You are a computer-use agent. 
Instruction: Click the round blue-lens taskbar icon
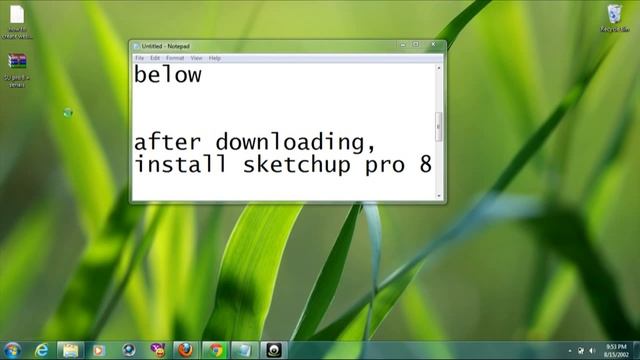(129, 350)
